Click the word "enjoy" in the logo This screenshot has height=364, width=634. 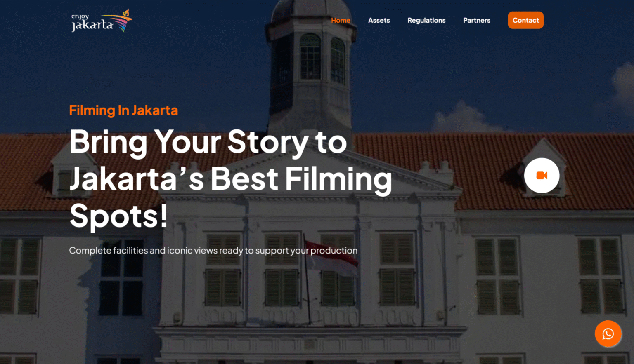(80, 16)
